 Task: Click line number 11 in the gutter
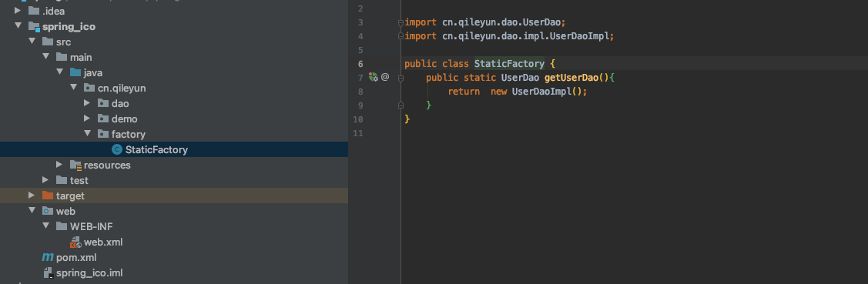358,133
